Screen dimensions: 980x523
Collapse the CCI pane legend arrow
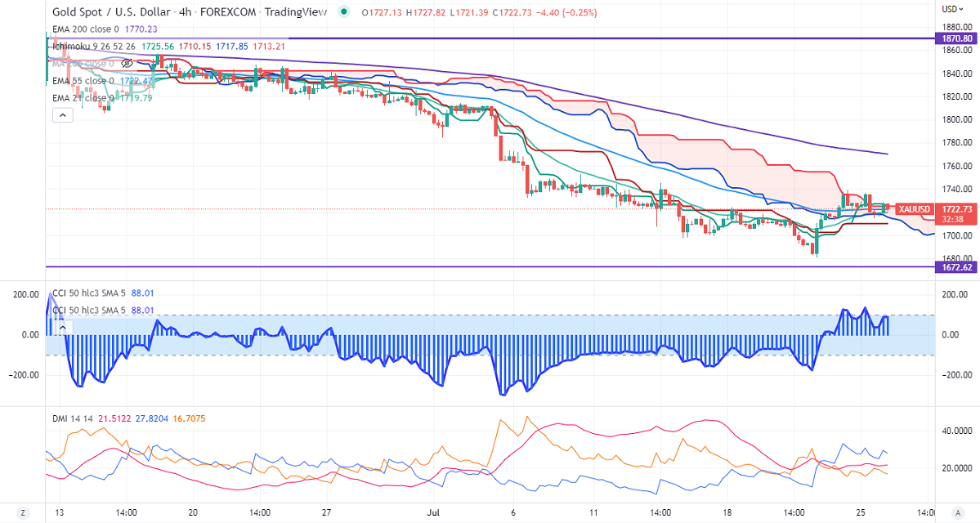tap(62, 327)
